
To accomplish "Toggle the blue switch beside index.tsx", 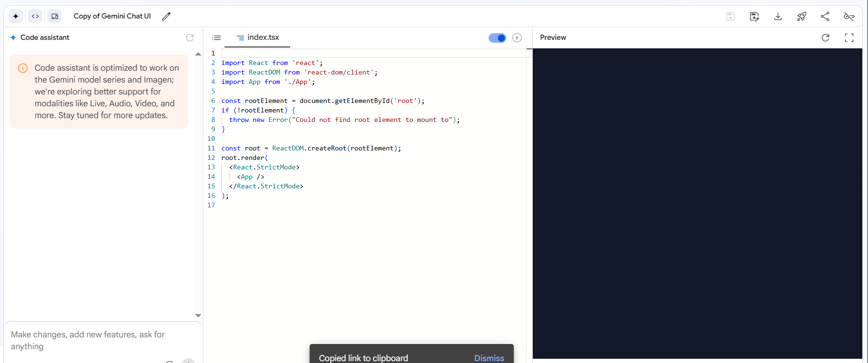I will coord(497,38).
